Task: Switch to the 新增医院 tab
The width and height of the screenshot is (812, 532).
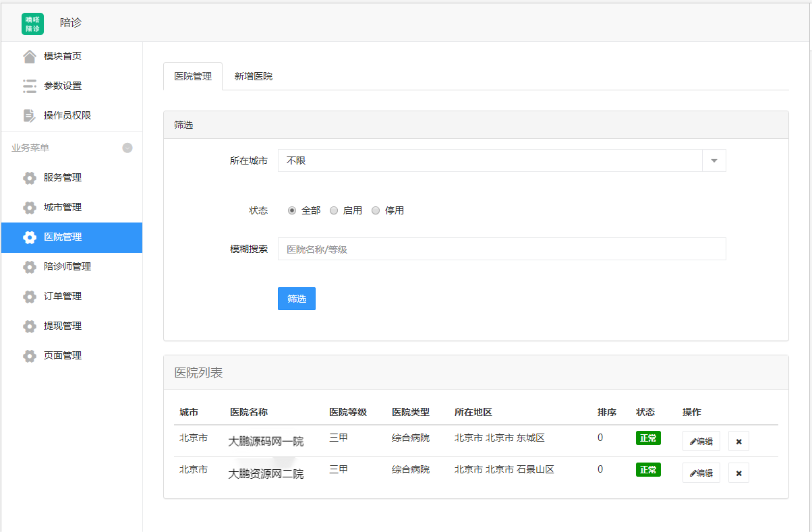Action: tap(253, 76)
